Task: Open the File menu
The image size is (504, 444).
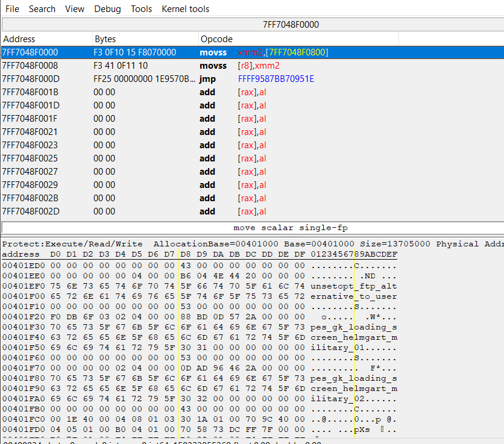Action: (12, 9)
